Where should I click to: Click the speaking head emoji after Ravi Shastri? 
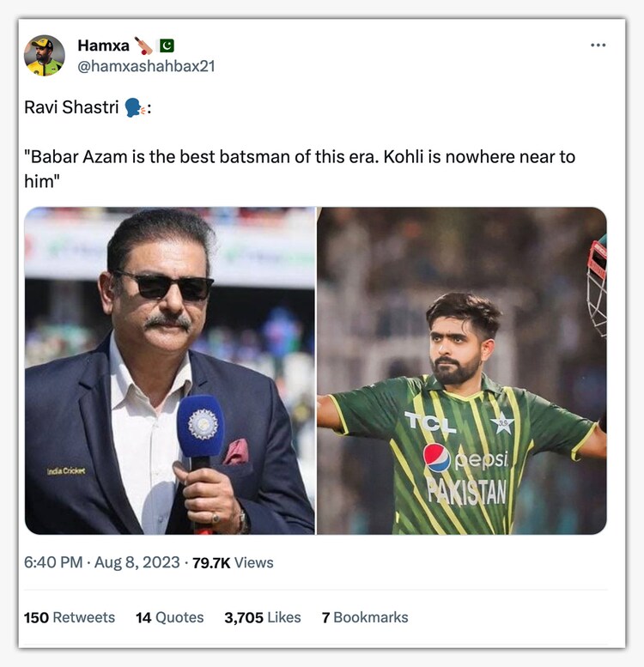pyautogui.click(x=133, y=108)
